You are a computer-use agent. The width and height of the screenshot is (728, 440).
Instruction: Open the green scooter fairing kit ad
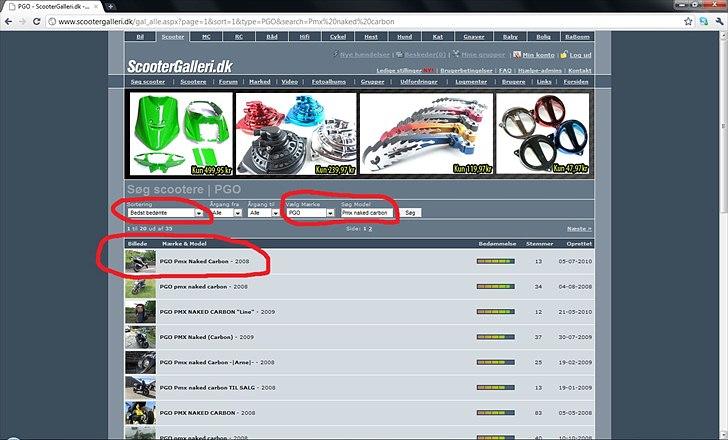click(x=180, y=133)
